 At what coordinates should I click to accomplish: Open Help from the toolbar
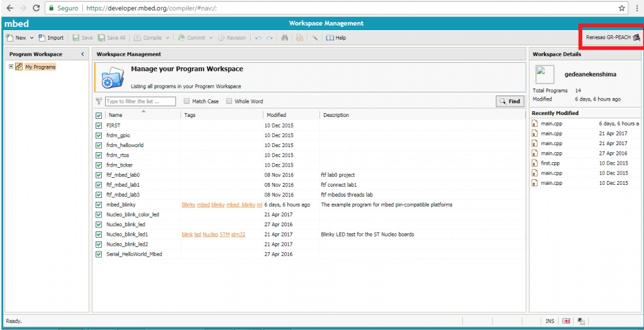tap(336, 38)
